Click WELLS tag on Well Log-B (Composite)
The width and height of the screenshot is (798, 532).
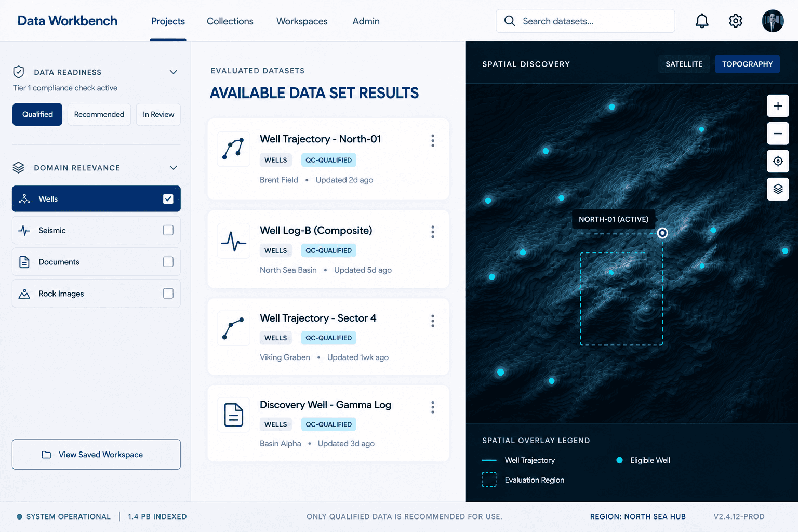click(x=275, y=250)
